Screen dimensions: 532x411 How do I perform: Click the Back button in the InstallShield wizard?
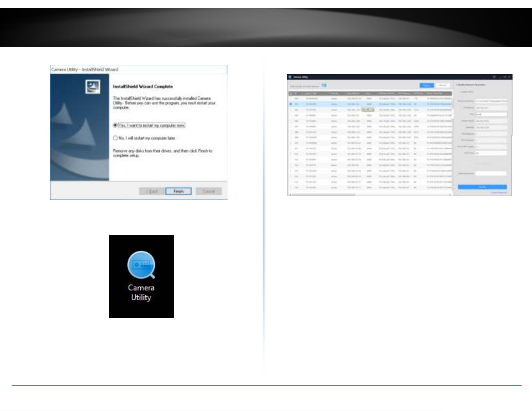pyautogui.click(x=152, y=191)
